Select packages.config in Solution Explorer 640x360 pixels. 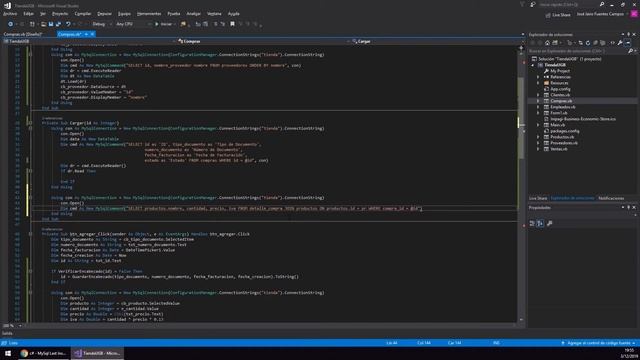(564, 131)
